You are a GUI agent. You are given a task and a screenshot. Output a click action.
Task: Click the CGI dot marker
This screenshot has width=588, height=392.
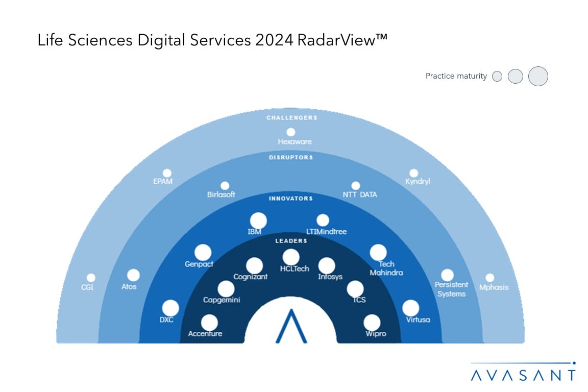(x=91, y=278)
